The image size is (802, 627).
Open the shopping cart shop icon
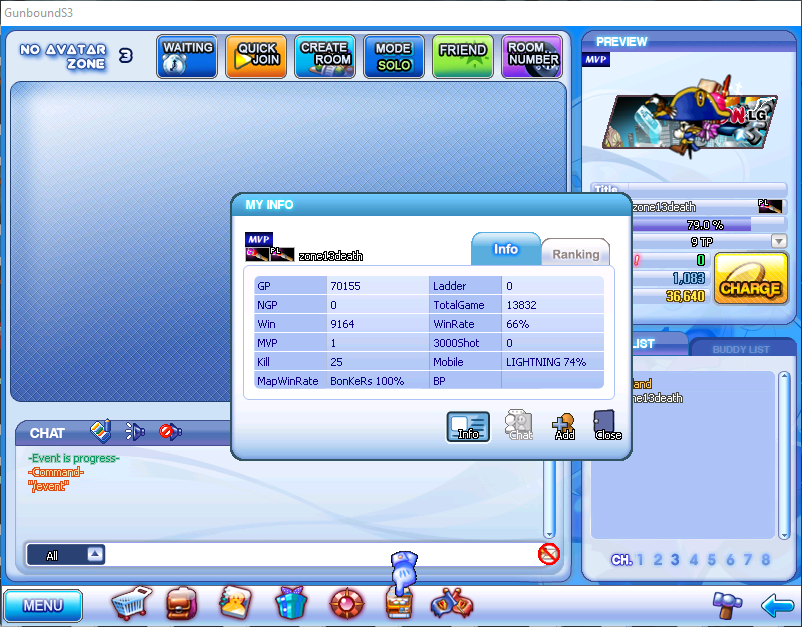(x=131, y=603)
